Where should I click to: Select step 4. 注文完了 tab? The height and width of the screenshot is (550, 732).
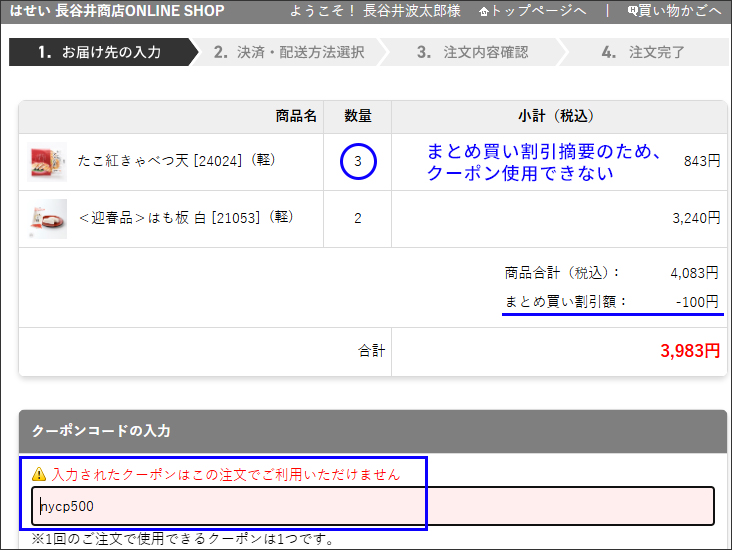643,52
